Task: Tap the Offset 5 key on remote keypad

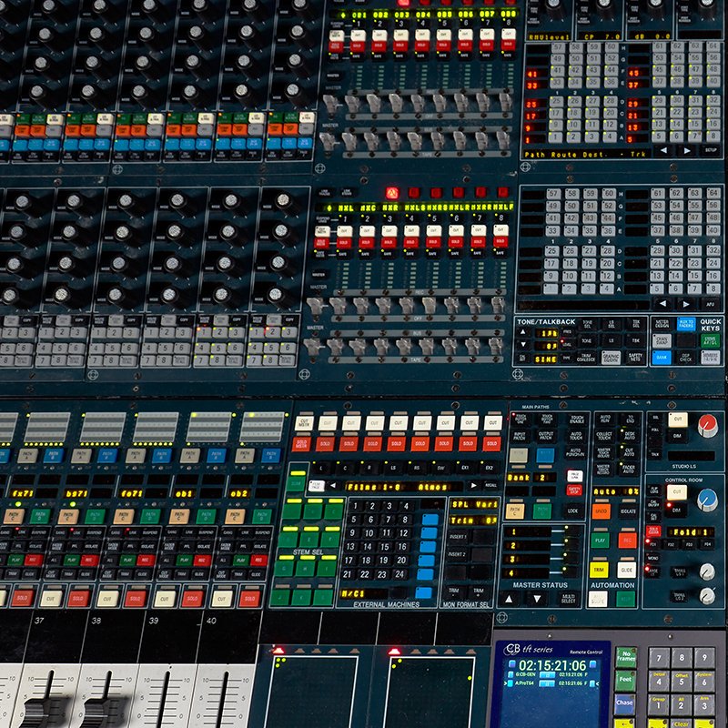Action: 681,681
